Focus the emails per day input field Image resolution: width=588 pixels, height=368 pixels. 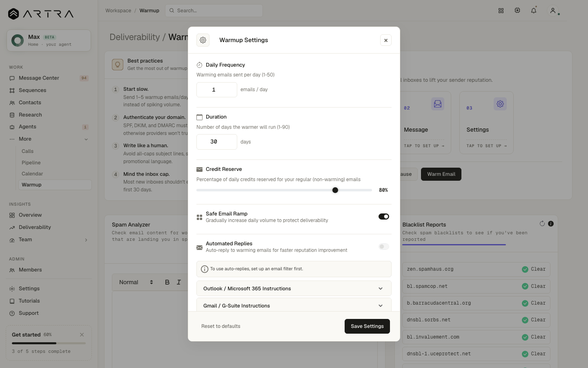coord(217,90)
